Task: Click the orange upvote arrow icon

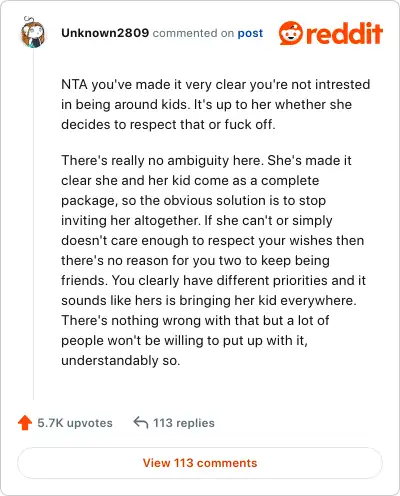Action: tap(25, 423)
